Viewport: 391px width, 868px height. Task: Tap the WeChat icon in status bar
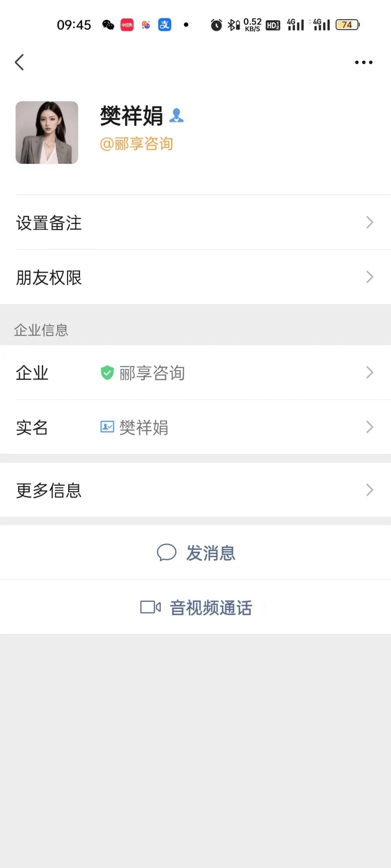tap(108, 25)
